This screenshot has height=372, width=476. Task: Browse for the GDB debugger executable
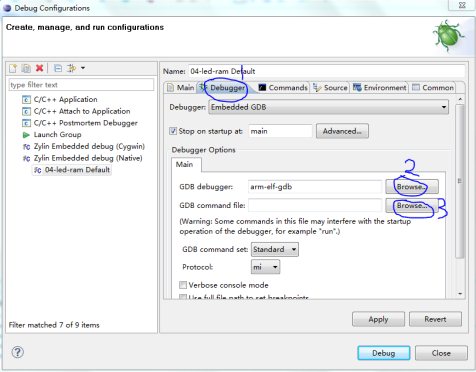tap(412, 187)
